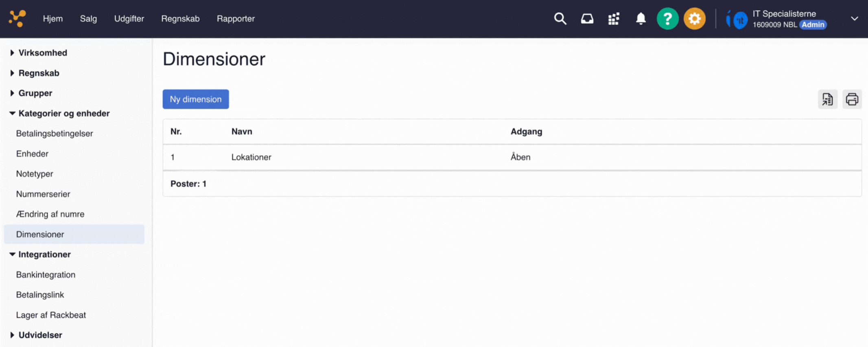Select Bankintegration in the sidebar
Image resolution: width=868 pixels, height=347 pixels.
click(x=46, y=275)
